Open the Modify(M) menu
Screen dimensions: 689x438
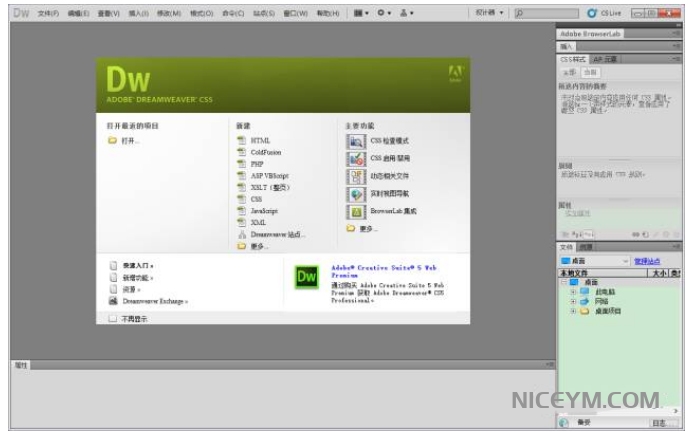coord(169,13)
